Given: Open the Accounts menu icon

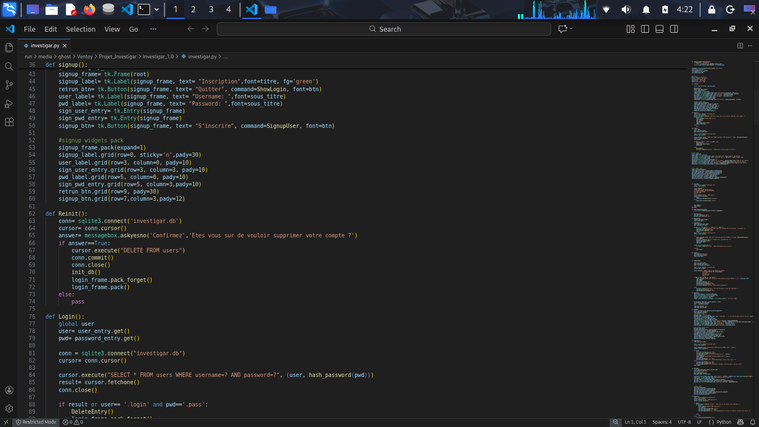Looking at the screenshot, I should (x=9, y=390).
